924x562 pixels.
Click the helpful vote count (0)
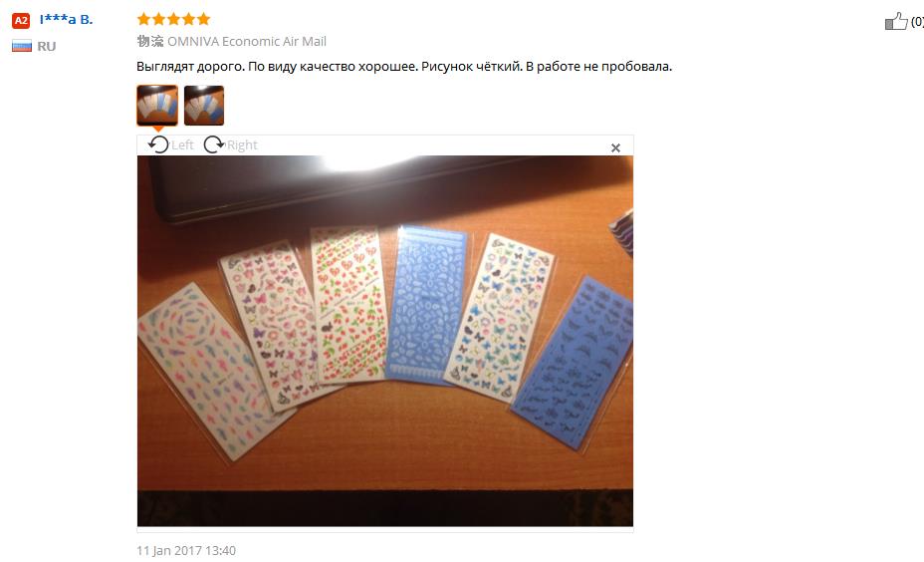pos(917,22)
